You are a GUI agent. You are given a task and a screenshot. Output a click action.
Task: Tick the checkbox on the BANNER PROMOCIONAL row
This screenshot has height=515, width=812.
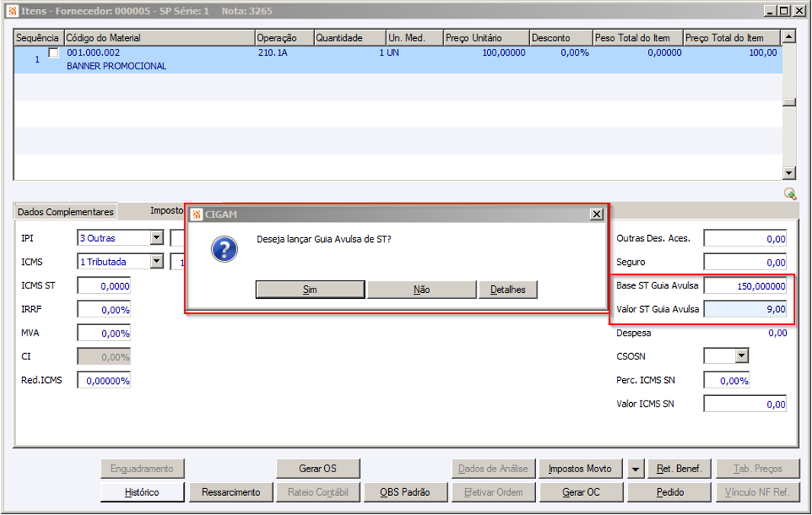pos(53,53)
